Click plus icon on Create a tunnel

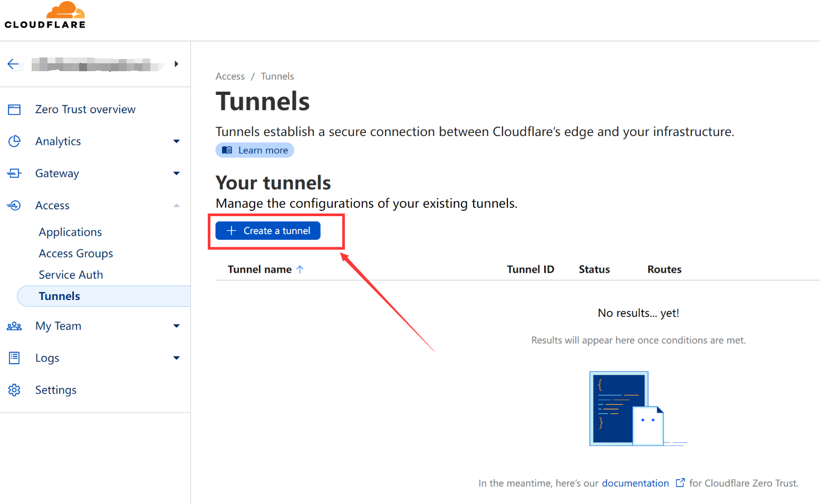[x=231, y=231]
